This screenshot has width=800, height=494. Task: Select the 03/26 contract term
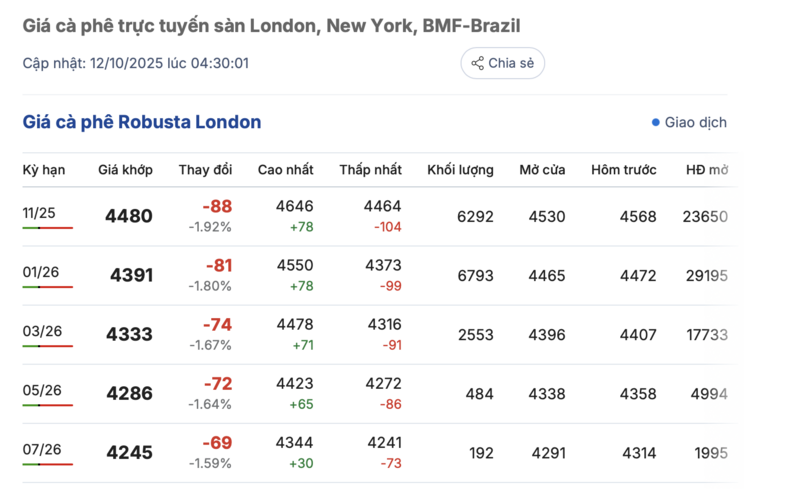pos(41,330)
